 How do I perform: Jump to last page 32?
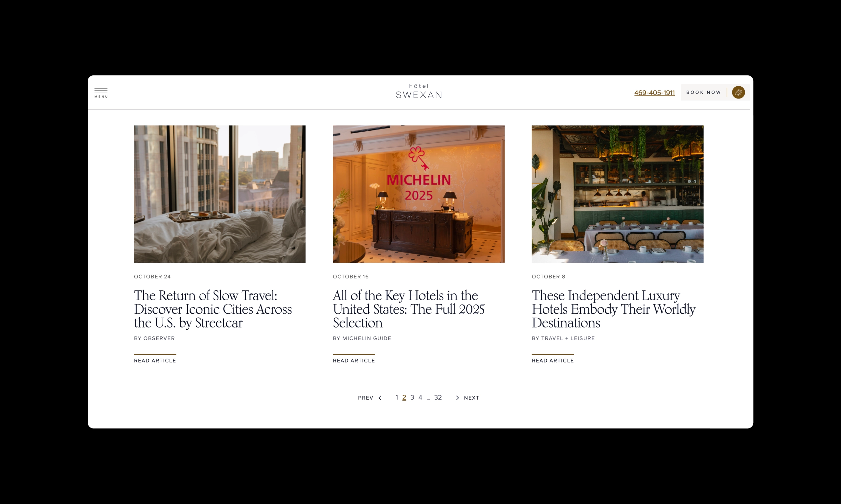coord(438,397)
